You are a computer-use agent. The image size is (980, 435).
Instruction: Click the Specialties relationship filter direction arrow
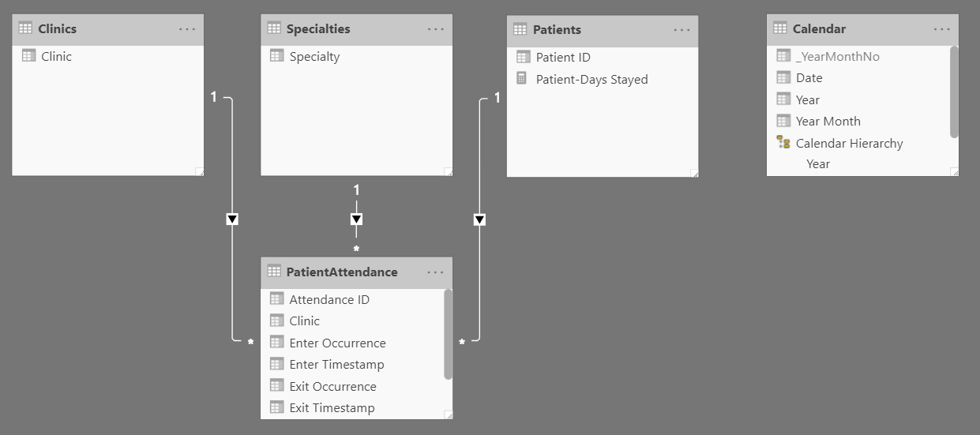point(356,219)
